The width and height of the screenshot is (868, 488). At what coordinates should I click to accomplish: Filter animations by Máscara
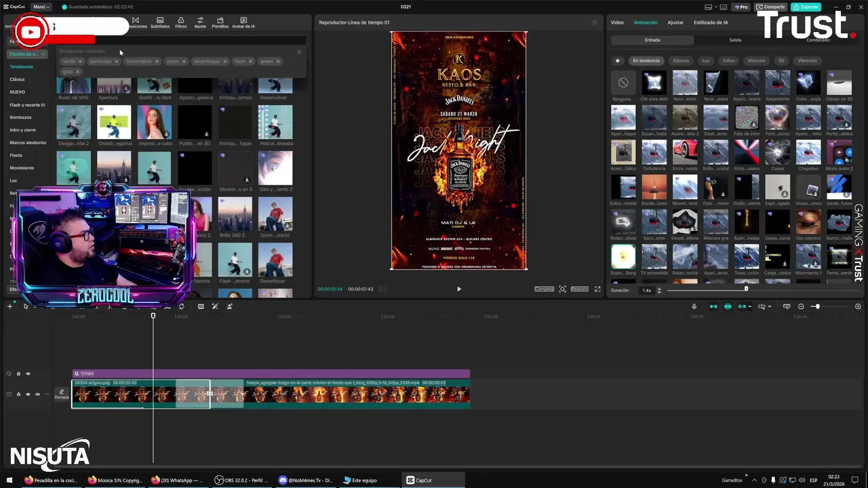click(x=756, y=60)
